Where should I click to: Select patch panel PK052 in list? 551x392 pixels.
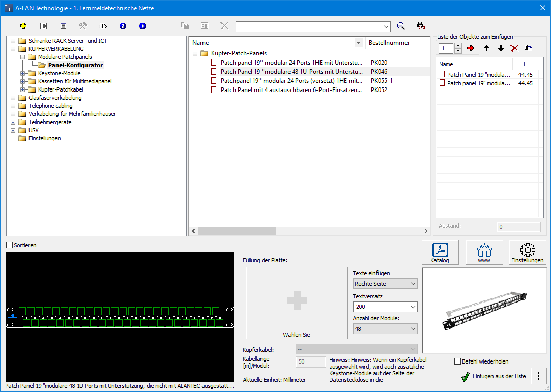click(292, 90)
